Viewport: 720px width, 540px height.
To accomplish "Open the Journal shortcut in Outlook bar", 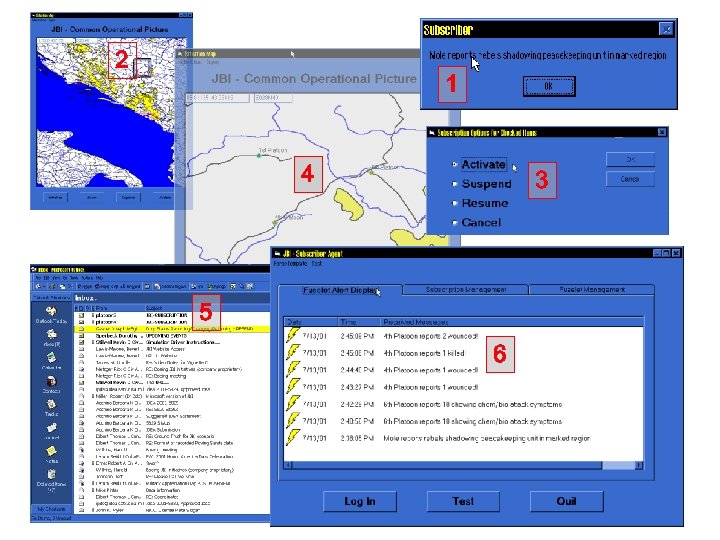I will (51, 431).
